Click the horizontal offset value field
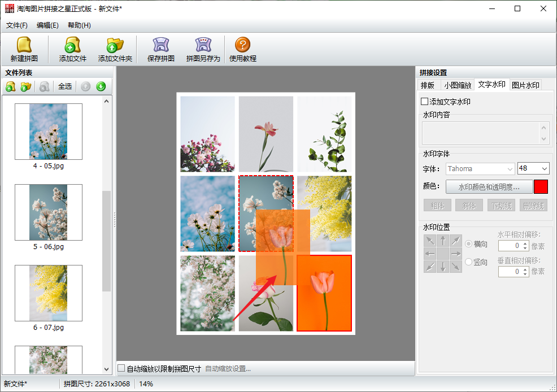The height and width of the screenshot is (392, 557). coord(511,246)
